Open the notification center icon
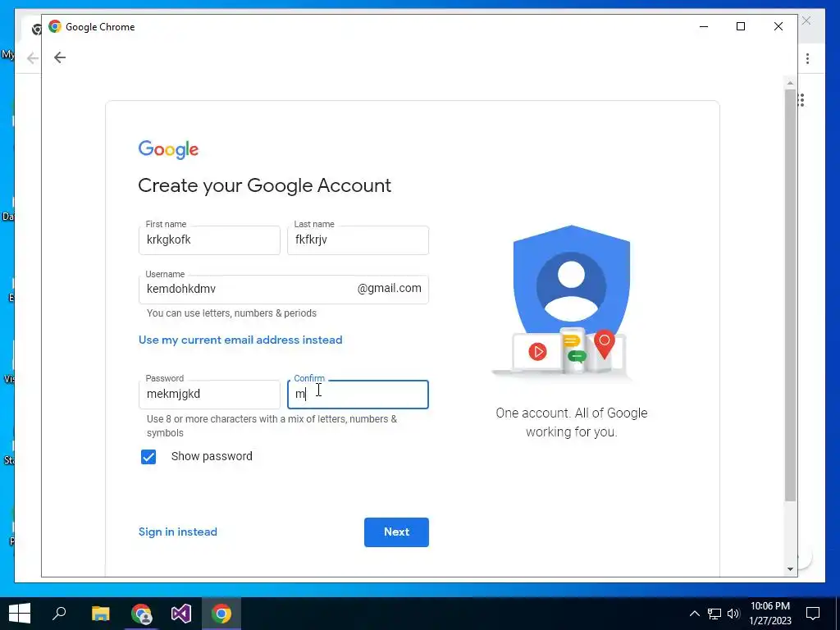 [813, 614]
